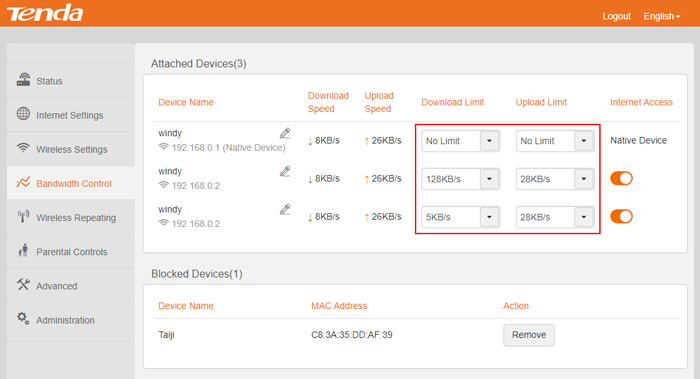Click Logout in the header

click(x=616, y=17)
